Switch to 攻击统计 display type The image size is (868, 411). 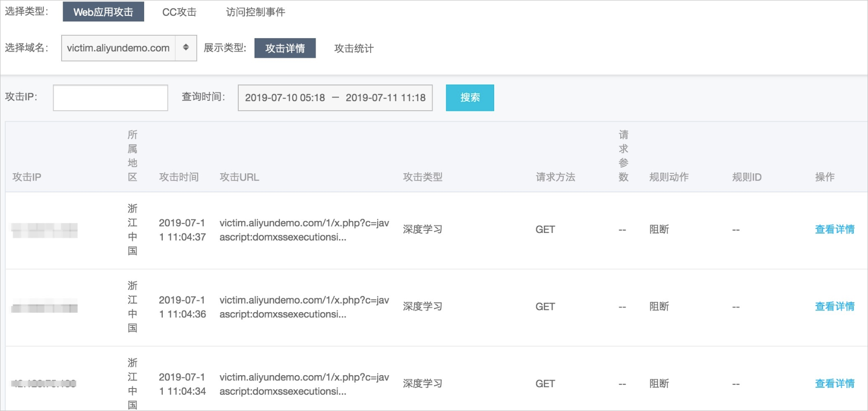(354, 48)
